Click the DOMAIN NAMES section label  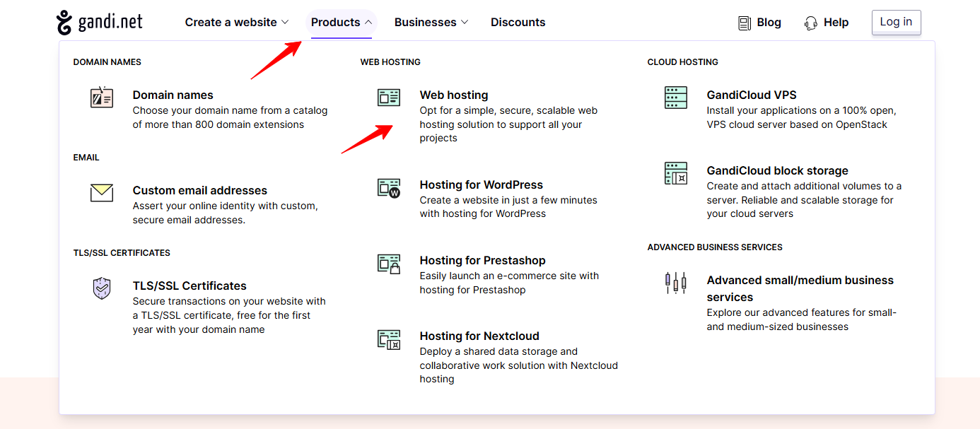pos(107,62)
